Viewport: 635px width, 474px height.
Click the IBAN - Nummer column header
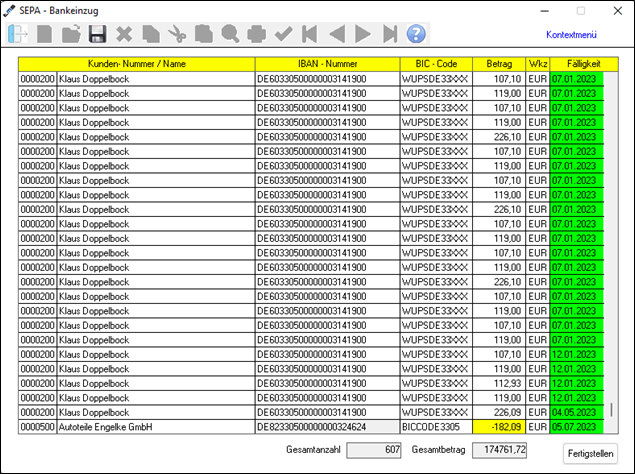(x=328, y=64)
